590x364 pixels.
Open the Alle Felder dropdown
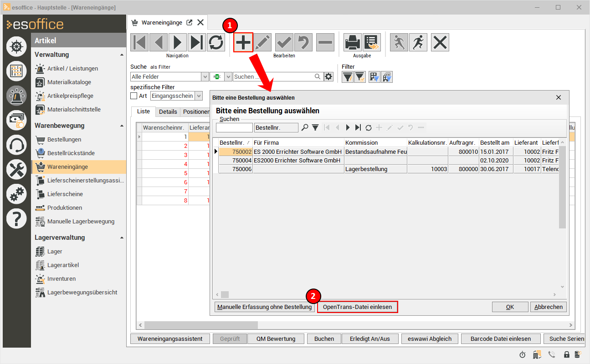(x=205, y=77)
